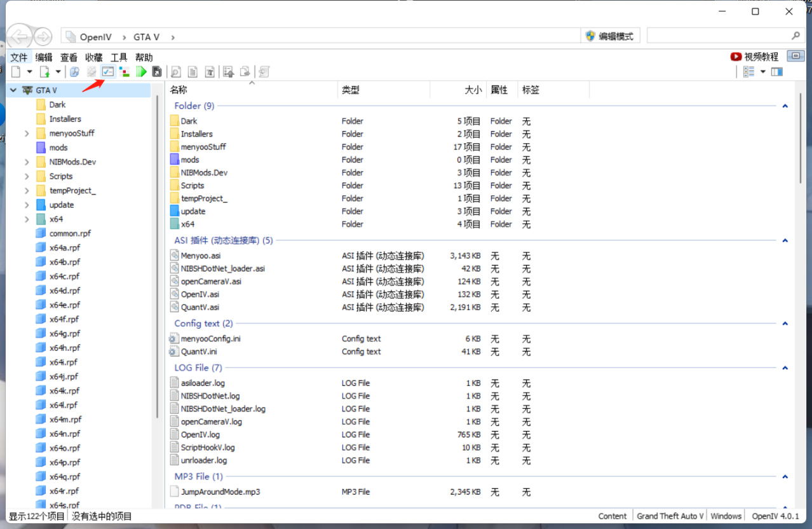This screenshot has width=812, height=529.
Task: Collapse the Folder (9) group
Action: (x=785, y=106)
